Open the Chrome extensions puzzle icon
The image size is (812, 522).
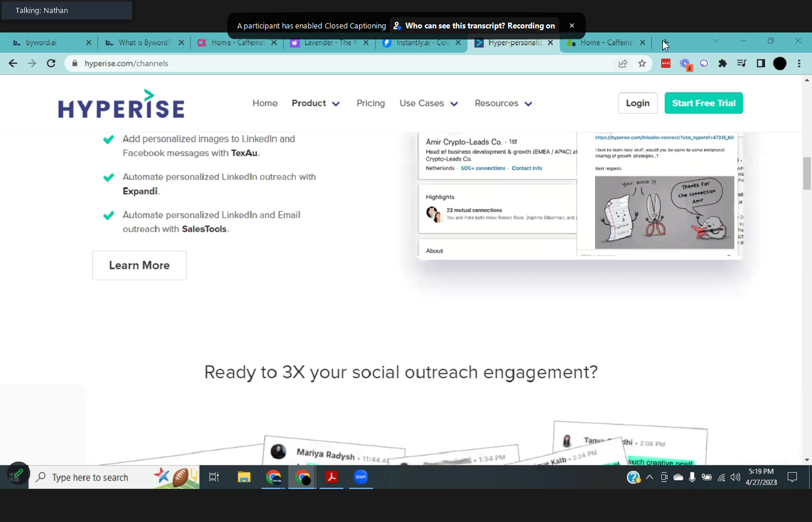pos(723,63)
